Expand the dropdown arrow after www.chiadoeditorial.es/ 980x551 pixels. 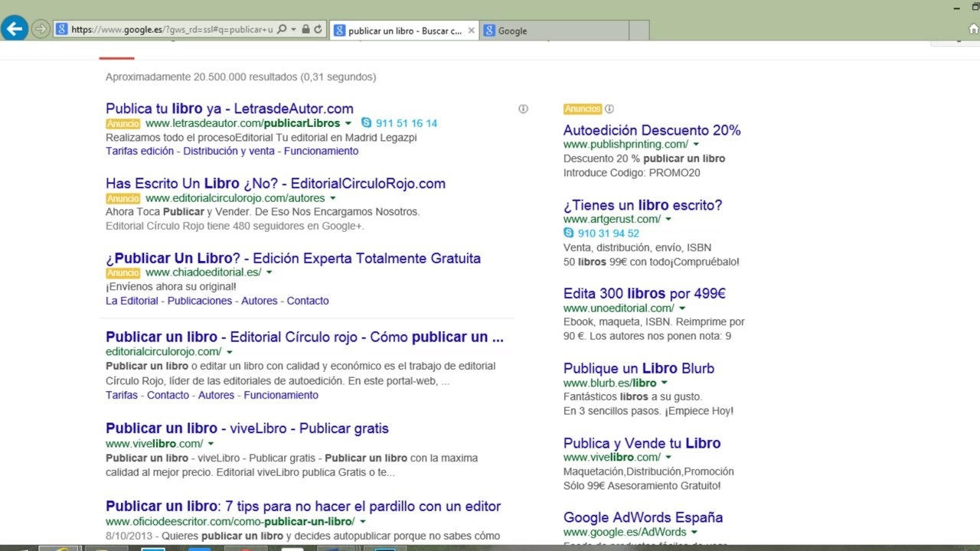point(269,272)
